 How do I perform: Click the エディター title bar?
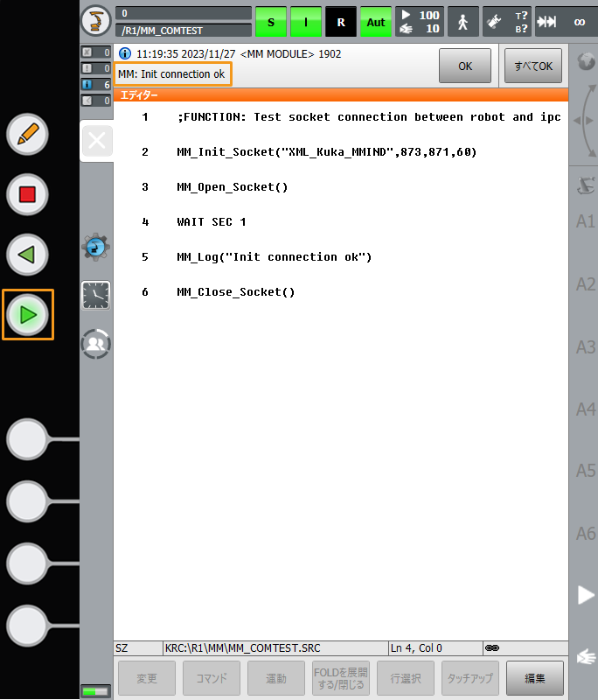click(x=341, y=94)
